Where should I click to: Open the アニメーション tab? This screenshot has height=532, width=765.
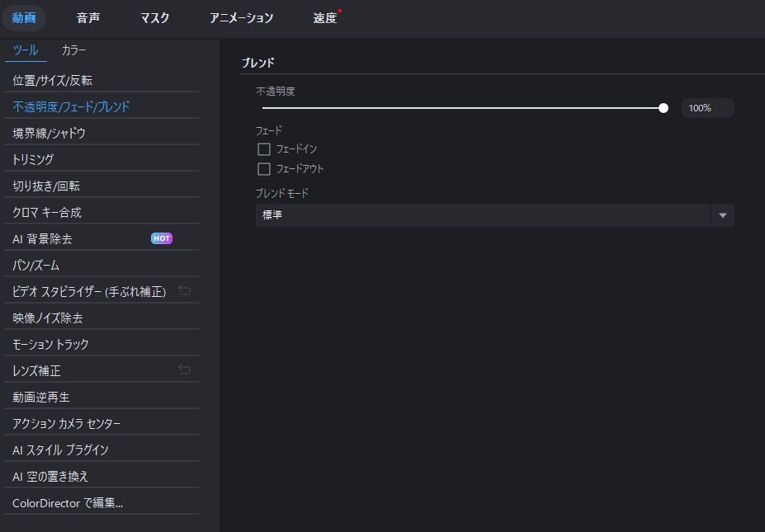click(240, 17)
